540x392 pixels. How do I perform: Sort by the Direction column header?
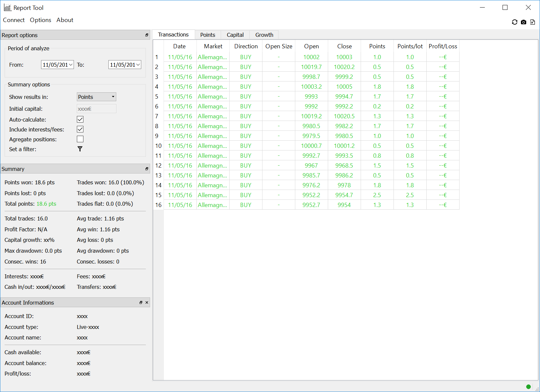(246, 46)
